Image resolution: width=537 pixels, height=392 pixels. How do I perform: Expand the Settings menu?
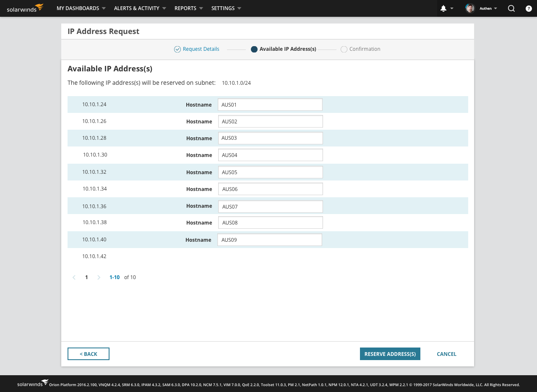[x=227, y=8]
